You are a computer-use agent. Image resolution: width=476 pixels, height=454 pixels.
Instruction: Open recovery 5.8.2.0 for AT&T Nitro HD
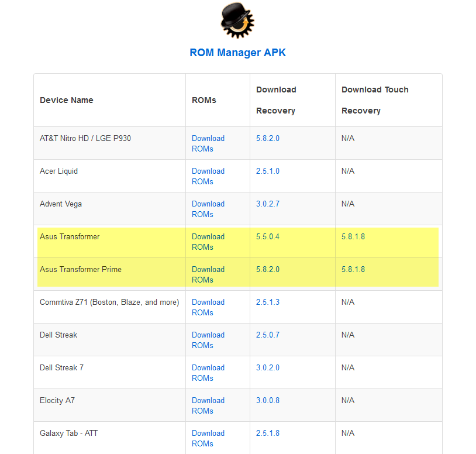[x=268, y=139]
